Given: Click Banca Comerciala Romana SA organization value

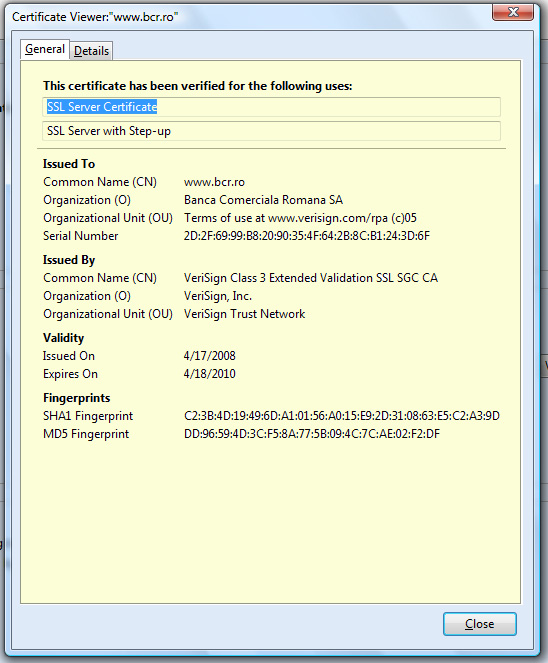Looking at the screenshot, I should [263, 200].
